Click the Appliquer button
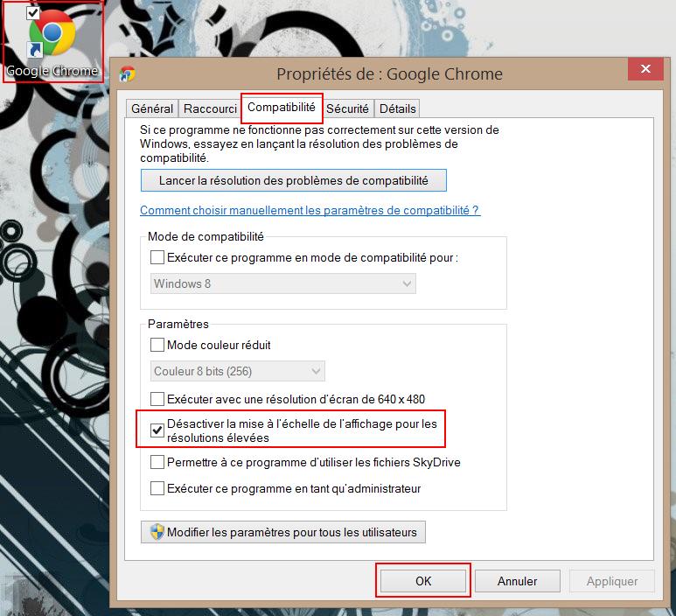This screenshot has width=676, height=616. pos(612,581)
